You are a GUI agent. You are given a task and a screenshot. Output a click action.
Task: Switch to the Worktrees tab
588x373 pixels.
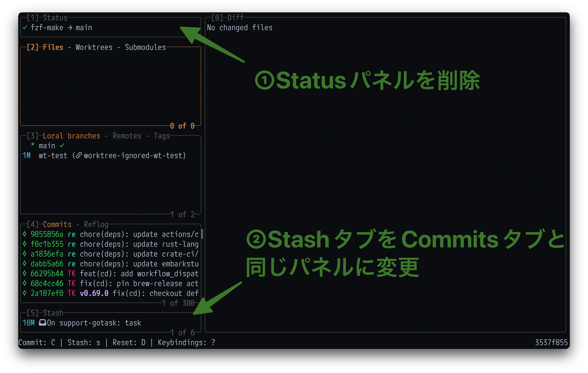click(94, 47)
